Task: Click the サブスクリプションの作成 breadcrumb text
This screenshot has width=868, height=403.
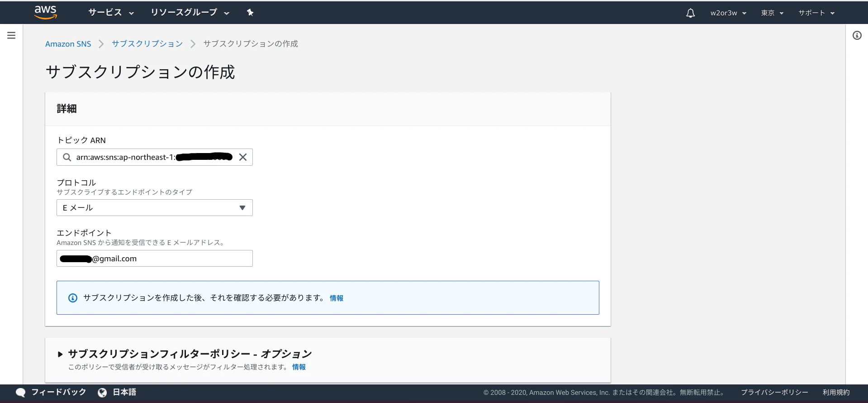Action: click(251, 44)
